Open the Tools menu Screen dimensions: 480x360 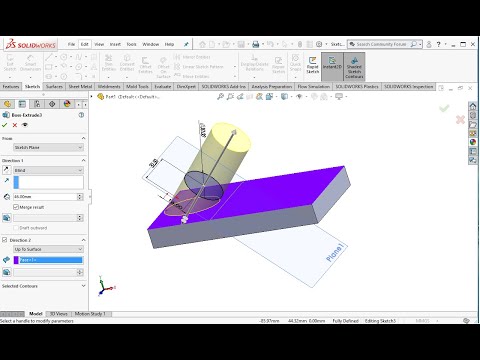coord(131,44)
